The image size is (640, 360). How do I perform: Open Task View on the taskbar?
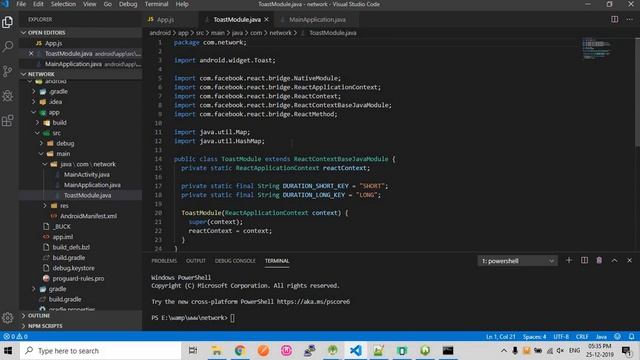(x=193, y=351)
